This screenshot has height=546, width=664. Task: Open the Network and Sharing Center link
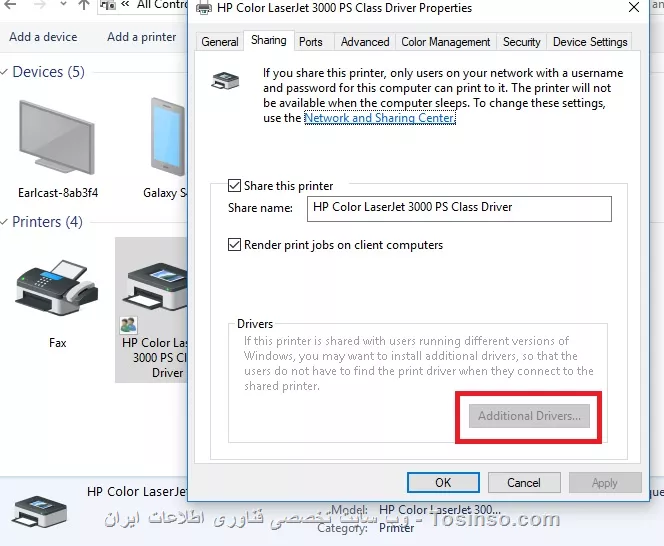[x=379, y=118]
